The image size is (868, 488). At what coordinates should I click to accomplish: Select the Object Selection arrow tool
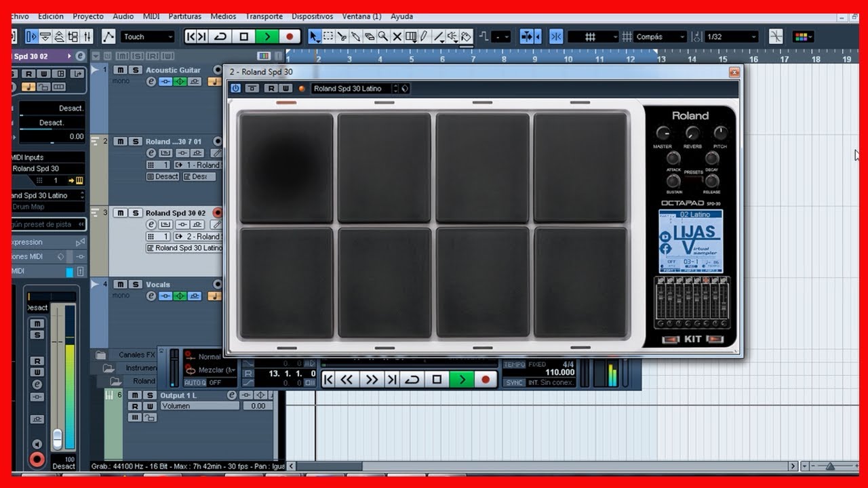pos(314,37)
